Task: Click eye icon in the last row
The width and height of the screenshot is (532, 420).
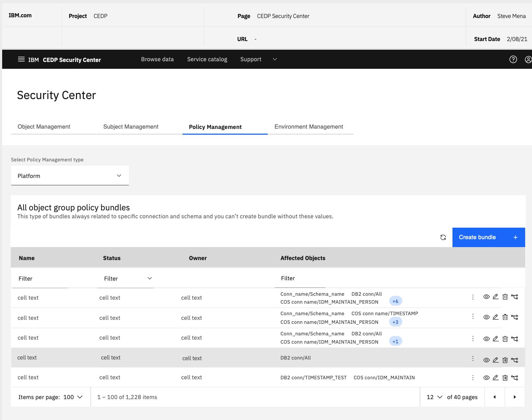Action: [x=486, y=377]
